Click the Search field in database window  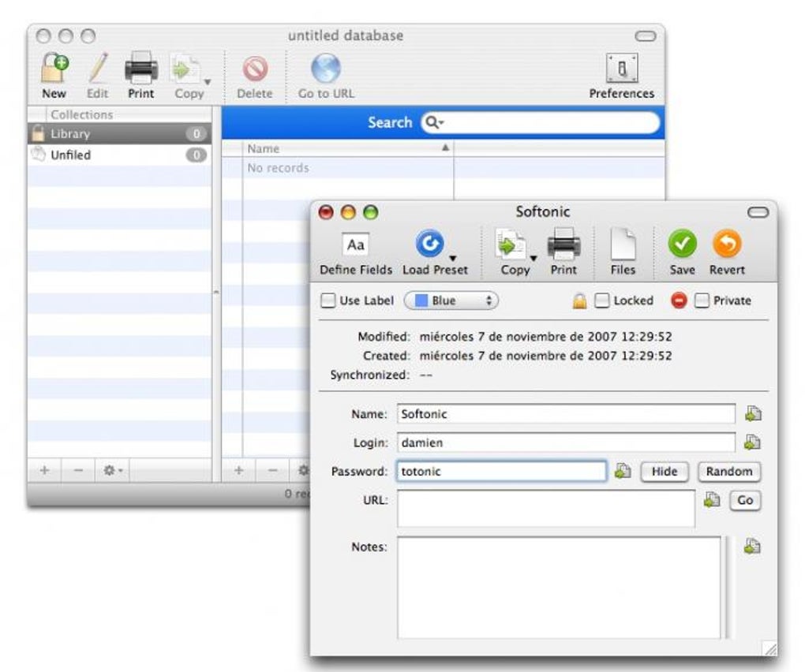[541, 122]
